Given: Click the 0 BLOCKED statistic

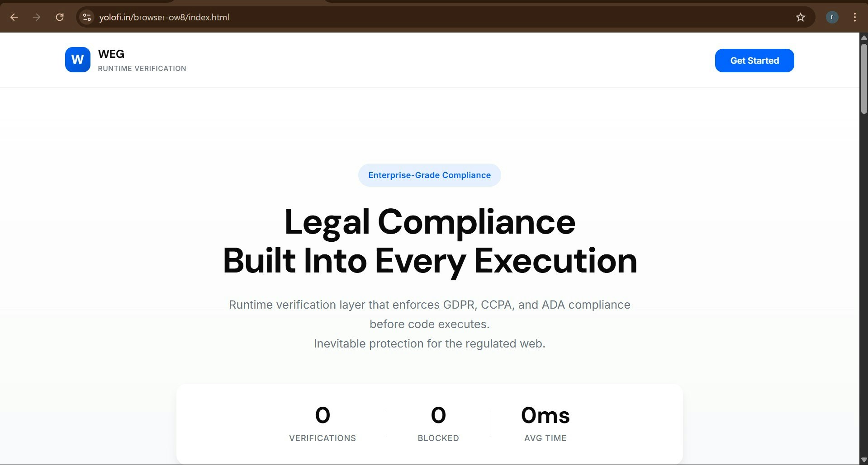Looking at the screenshot, I should 438,424.
